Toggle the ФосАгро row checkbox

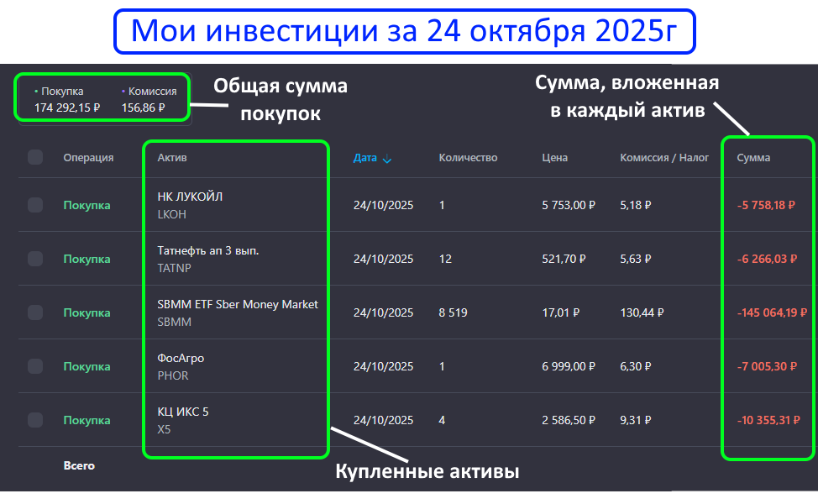click(x=35, y=366)
